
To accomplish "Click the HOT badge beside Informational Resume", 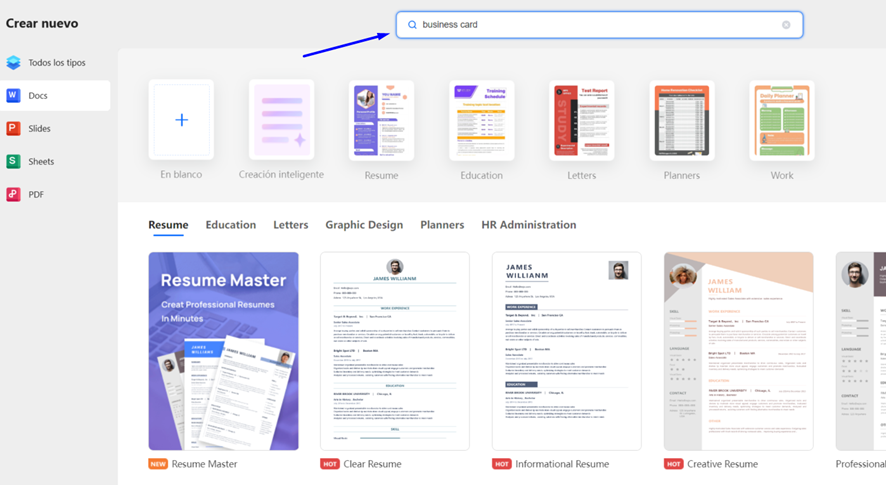I will tap(502, 464).
